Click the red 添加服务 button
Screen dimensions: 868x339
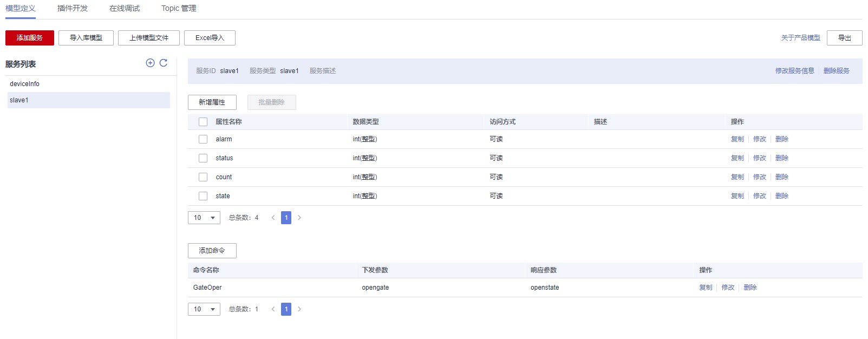[x=30, y=38]
